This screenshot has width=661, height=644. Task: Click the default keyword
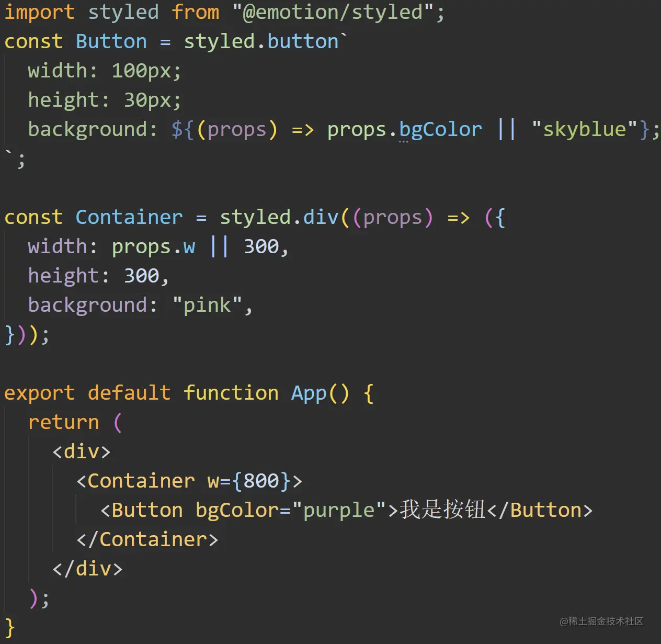click(x=129, y=393)
